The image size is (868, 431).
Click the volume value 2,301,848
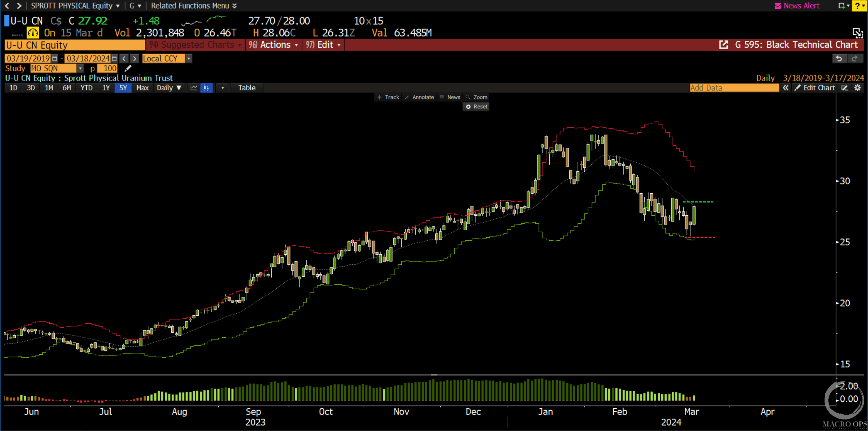(160, 33)
